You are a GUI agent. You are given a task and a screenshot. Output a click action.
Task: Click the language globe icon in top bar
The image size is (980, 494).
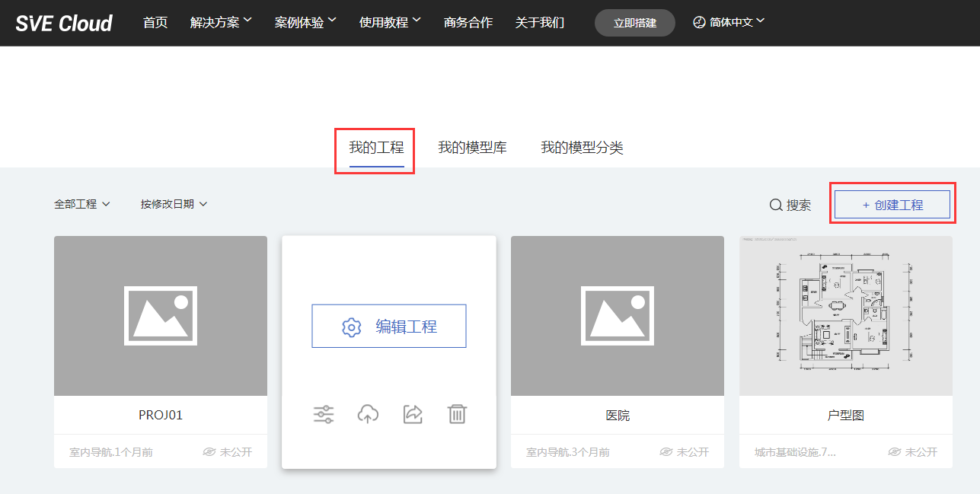pos(698,22)
